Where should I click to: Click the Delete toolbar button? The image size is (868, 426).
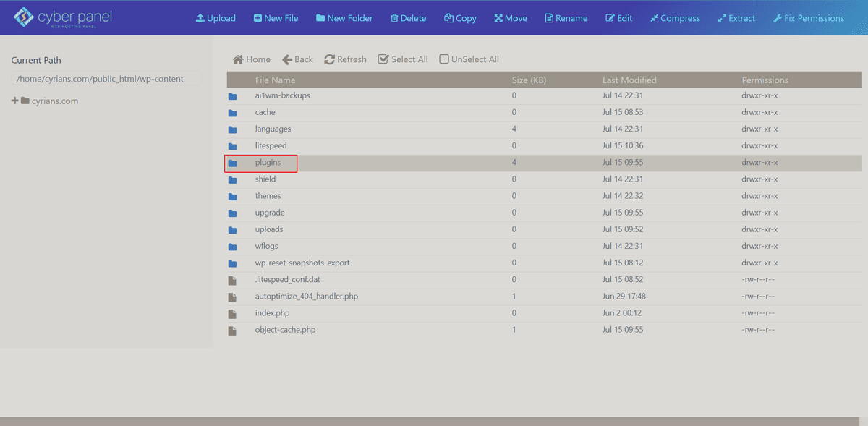(x=408, y=18)
